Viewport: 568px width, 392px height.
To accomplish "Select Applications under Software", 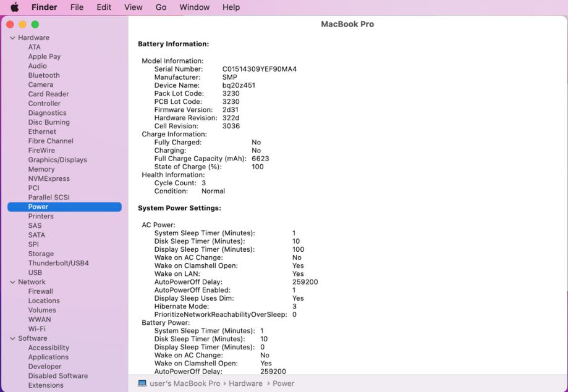I will tap(48, 357).
